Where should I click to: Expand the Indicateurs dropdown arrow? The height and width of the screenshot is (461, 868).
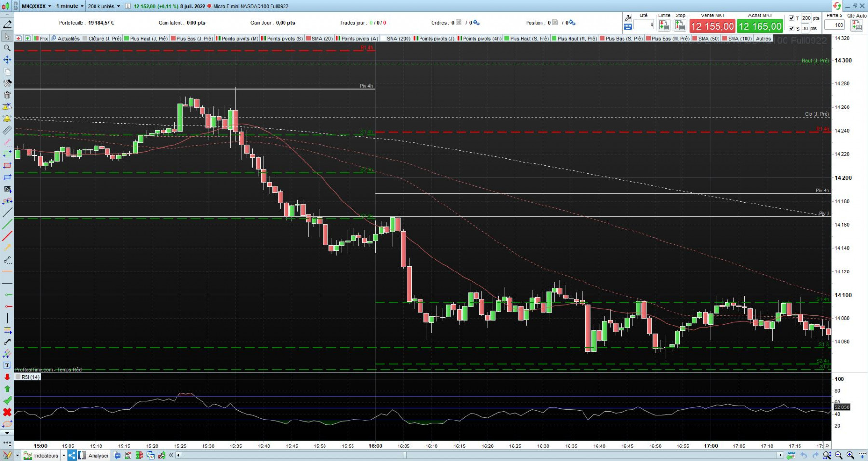pyautogui.click(x=63, y=455)
